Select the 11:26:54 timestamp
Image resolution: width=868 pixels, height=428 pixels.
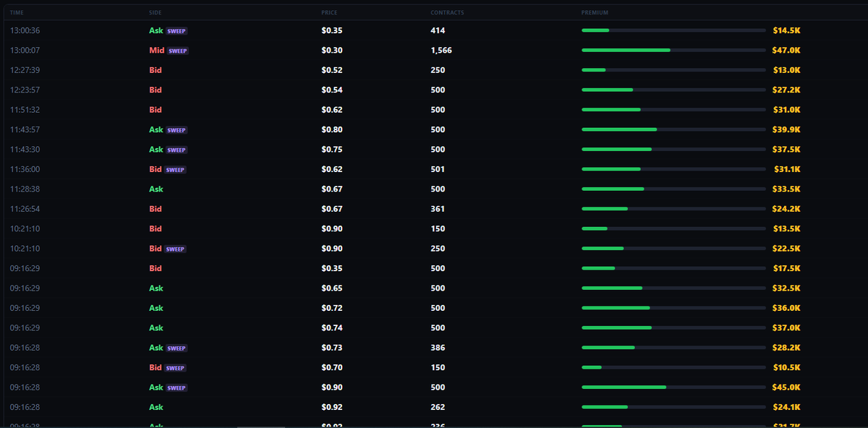click(25, 209)
